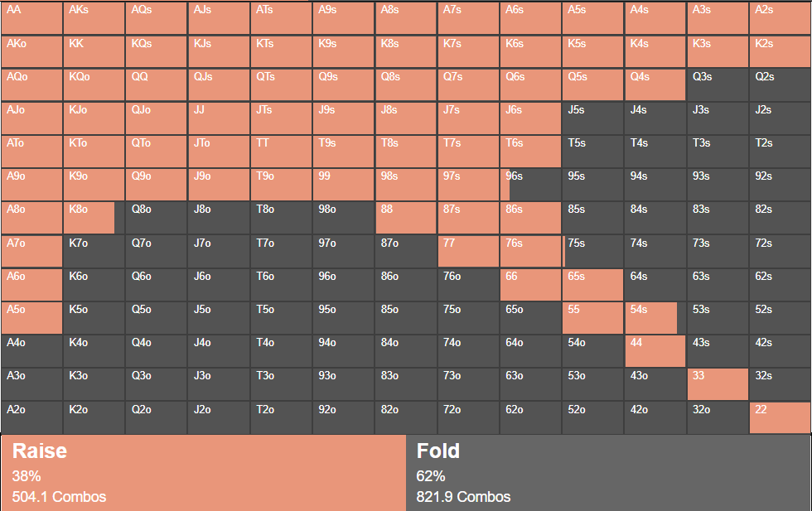The width and height of the screenshot is (812, 511).
Task: Select the AKs hand cell
Action: click(94, 17)
